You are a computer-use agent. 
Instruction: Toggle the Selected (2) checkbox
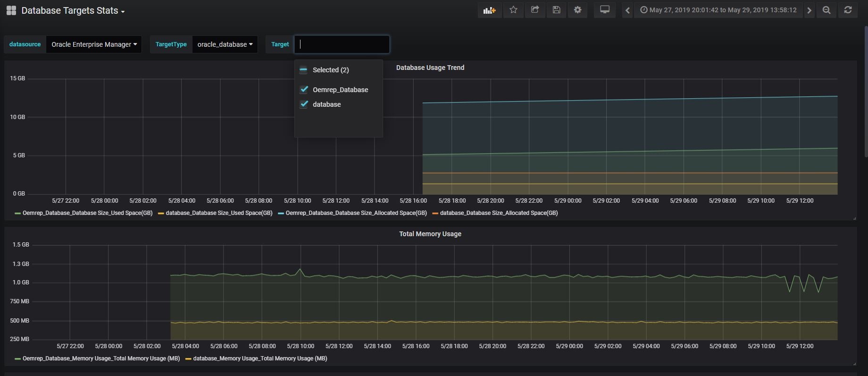[303, 70]
